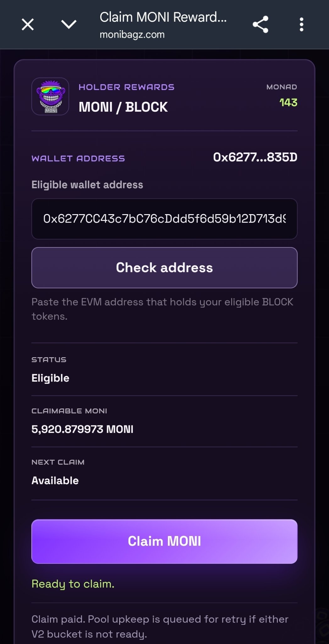Image resolution: width=329 pixels, height=644 pixels.
Task: Select the shortened wallet 0x6277...835D
Action: [x=255, y=157]
